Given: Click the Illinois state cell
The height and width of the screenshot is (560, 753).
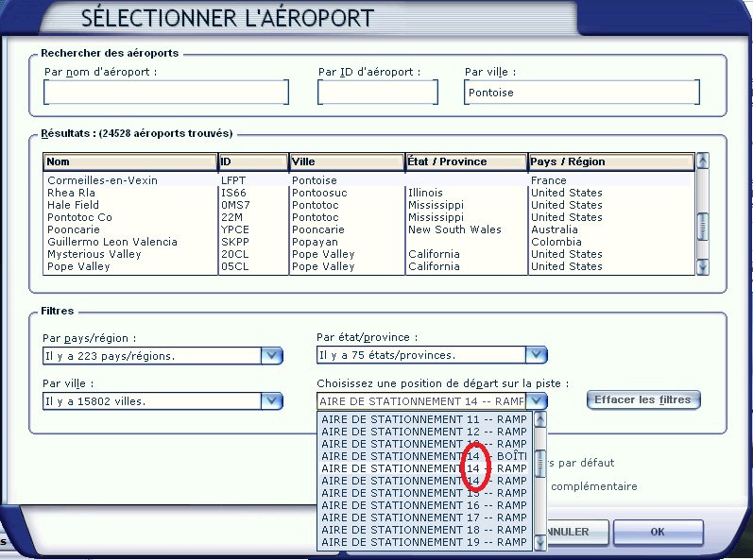Looking at the screenshot, I should 425,193.
